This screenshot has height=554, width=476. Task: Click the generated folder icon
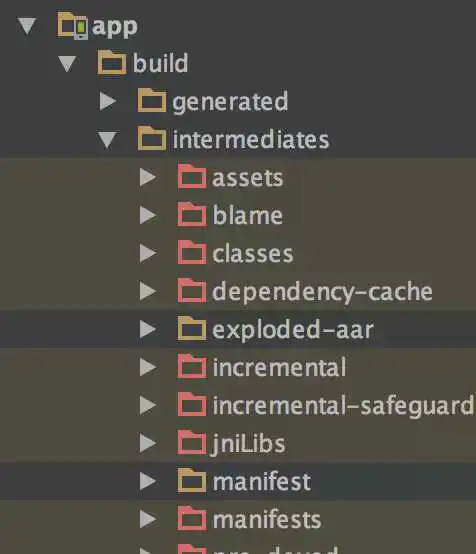click(x=152, y=100)
